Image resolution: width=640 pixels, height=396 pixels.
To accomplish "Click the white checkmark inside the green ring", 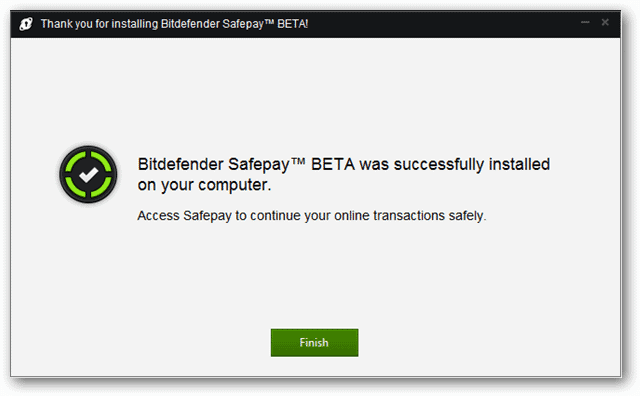I will (89, 175).
